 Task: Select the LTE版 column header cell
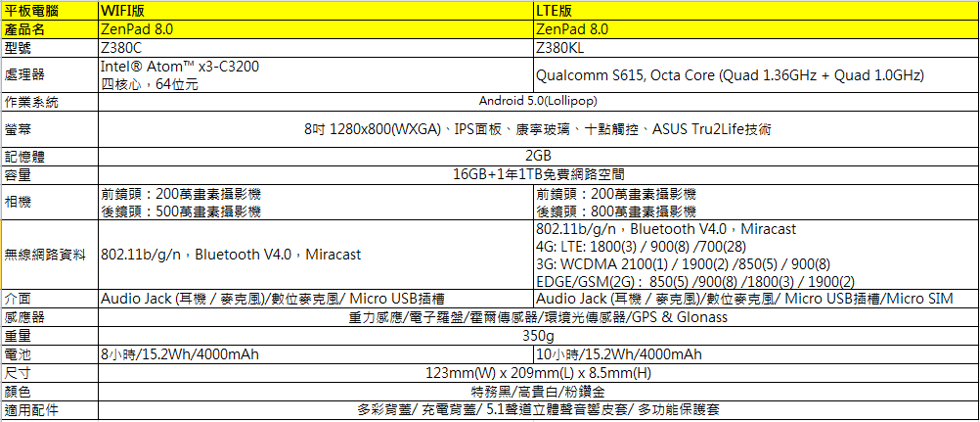click(x=755, y=11)
